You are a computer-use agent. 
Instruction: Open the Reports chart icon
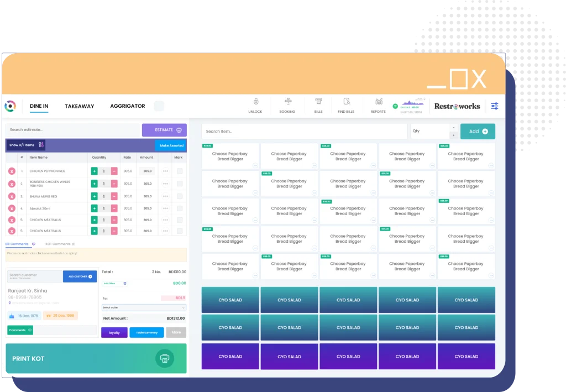click(379, 102)
